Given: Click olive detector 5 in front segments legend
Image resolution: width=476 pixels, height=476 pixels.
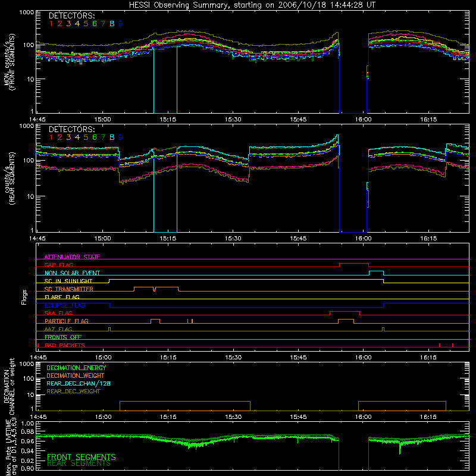Looking at the screenshot, I should (86, 24).
